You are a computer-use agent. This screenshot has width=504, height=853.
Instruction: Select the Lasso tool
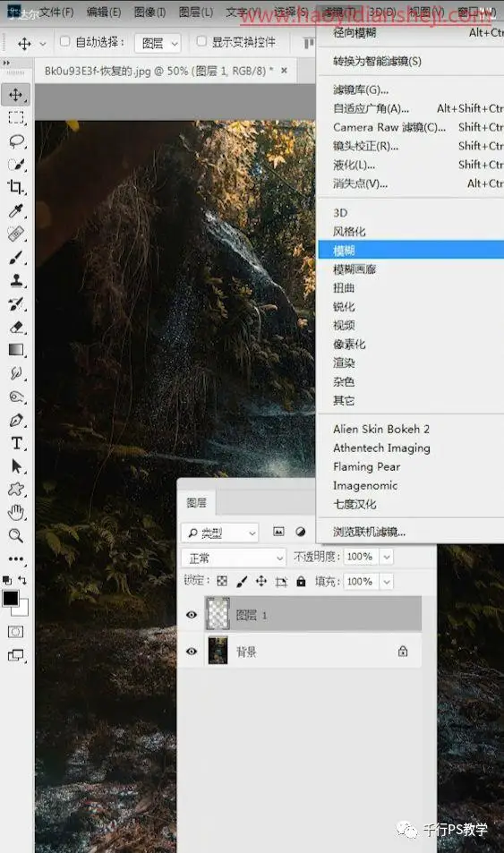[x=16, y=141]
